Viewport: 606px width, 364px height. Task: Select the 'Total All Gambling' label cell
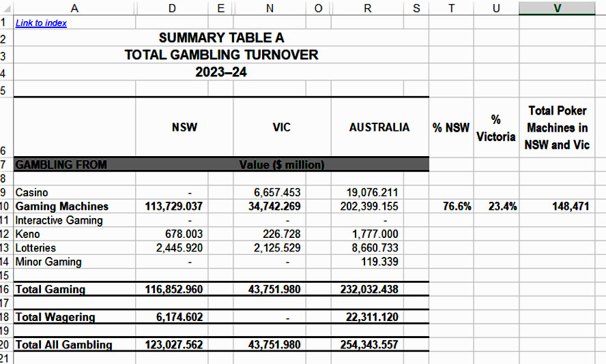pos(63,344)
